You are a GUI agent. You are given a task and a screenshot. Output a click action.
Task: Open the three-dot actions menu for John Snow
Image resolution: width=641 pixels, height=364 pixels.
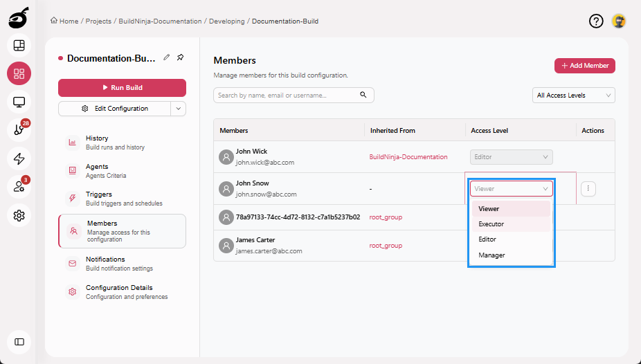[588, 188]
